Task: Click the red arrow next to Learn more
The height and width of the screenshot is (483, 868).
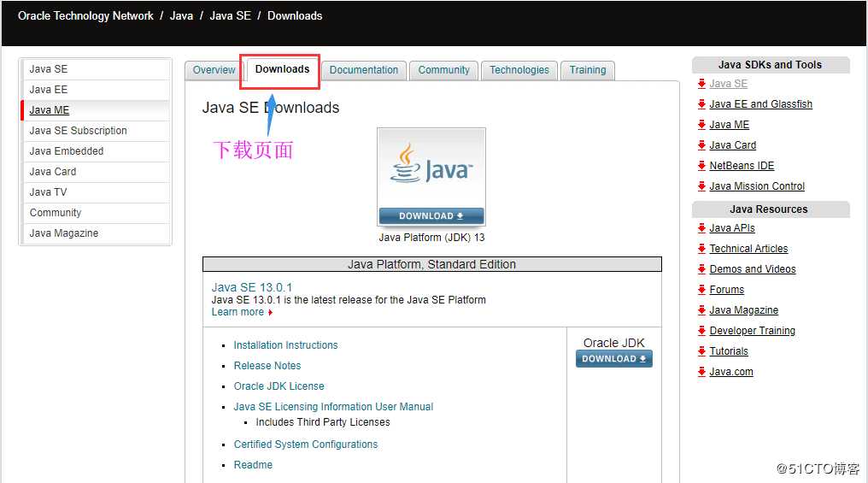Action: [x=270, y=312]
